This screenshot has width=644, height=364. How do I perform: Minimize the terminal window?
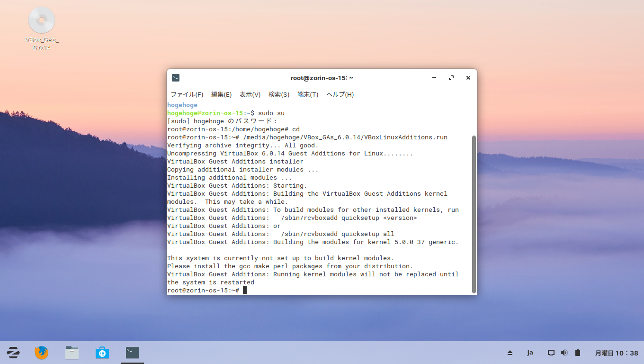[434, 78]
